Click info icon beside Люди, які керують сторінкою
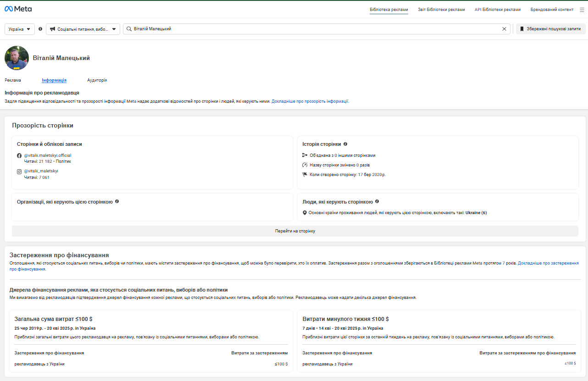 click(377, 201)
